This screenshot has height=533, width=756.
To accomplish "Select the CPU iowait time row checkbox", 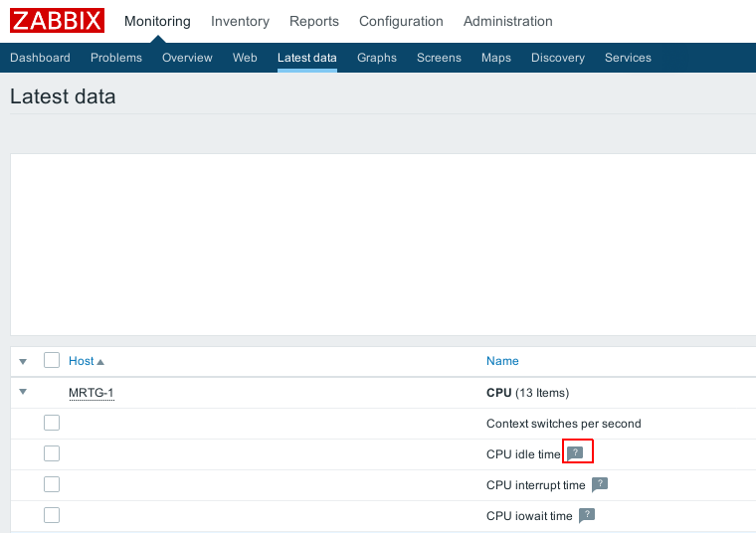I will (52, 515).
